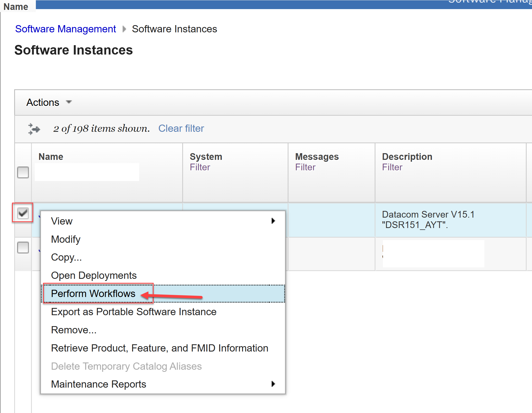Open the System column Filter link
532x413 pixels.
click(x=200, y=167)
